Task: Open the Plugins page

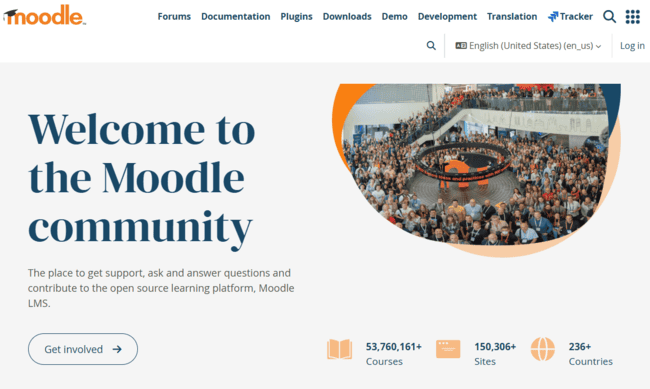Action: coord(296,17)
